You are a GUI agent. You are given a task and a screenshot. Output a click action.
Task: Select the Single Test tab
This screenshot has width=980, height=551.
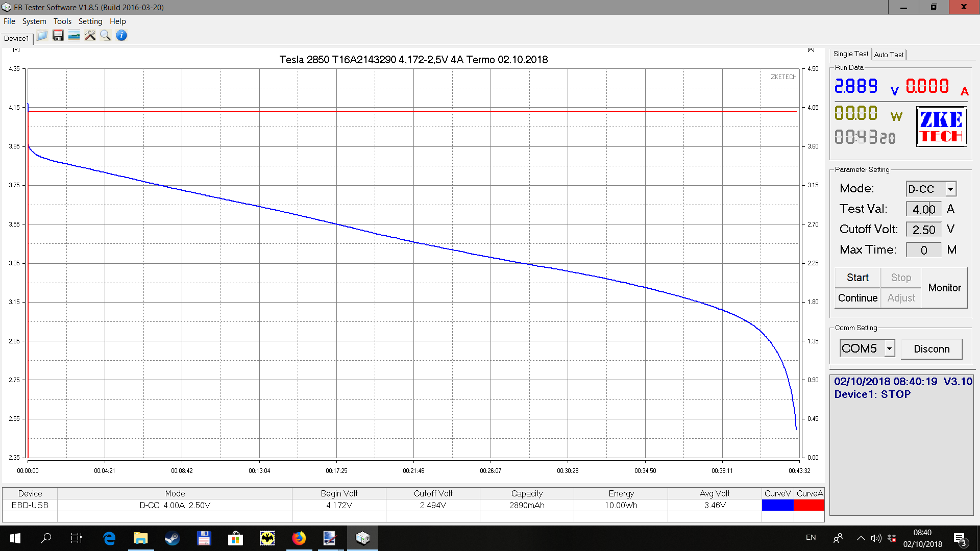coord(850,54)
